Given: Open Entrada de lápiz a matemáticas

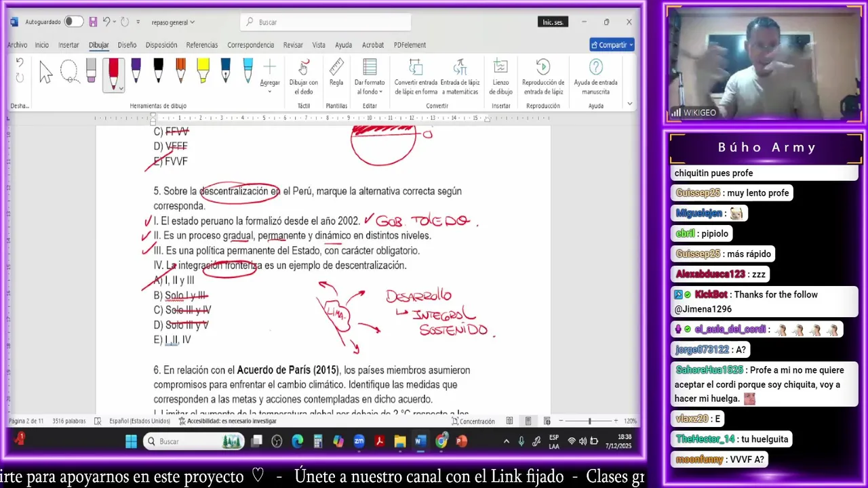Looking at the screenshot, I should click(460, 77).
